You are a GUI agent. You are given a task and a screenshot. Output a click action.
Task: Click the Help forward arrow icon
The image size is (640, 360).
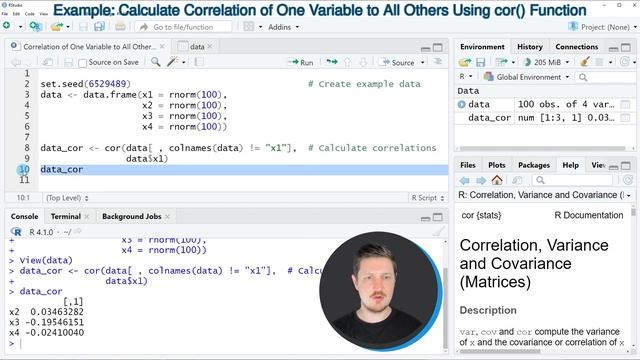coord(481,180)
